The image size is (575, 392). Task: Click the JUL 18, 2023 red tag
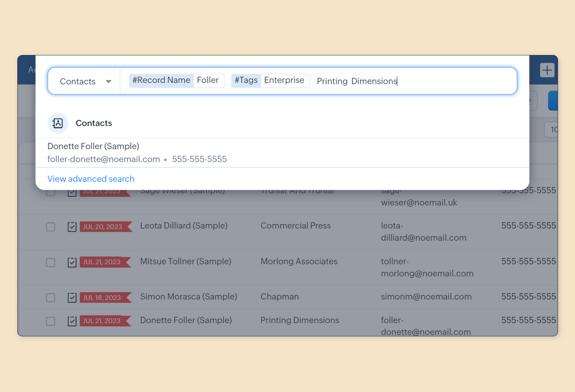tap(102, 298)
